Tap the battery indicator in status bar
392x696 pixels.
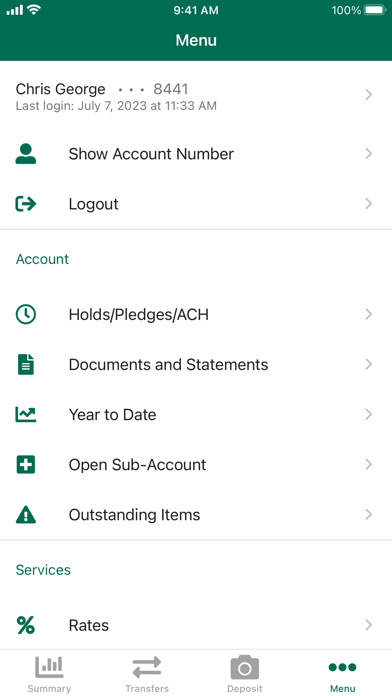[375, 10]
